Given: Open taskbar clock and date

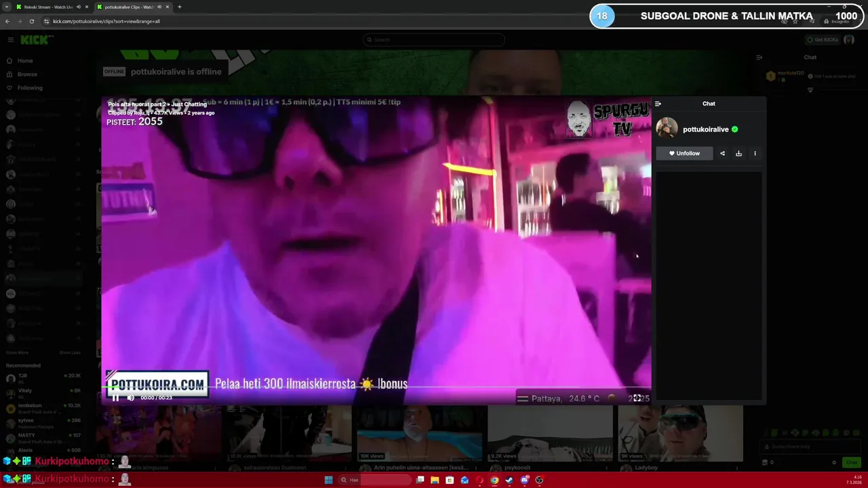Looking at the screenshot, I should 853,480.
